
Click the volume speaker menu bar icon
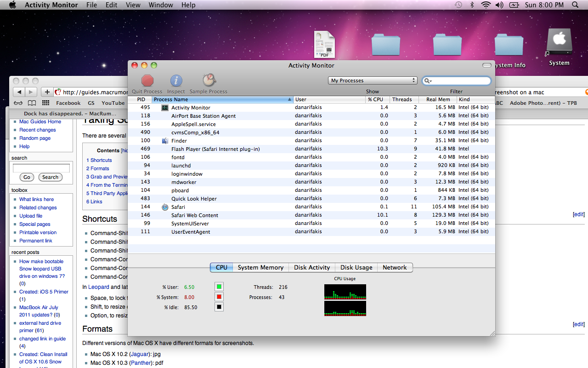[x=499, y=5]
